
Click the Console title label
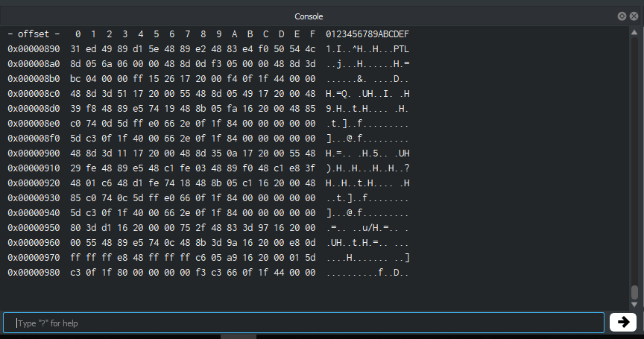[x=309, y=16]
